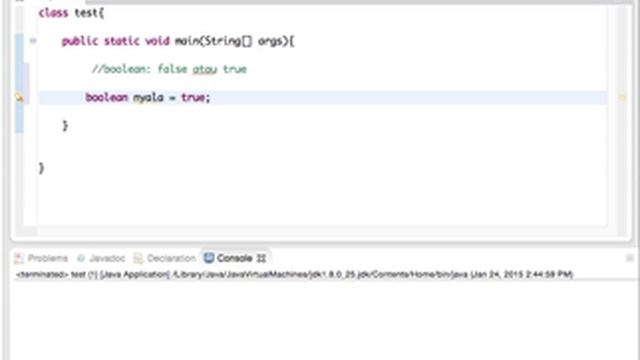Image resolution: width=640 pixels, height=360 pixels.
Task: Click the comment '//boolean: false atau true'
Action: coord(169,69)
